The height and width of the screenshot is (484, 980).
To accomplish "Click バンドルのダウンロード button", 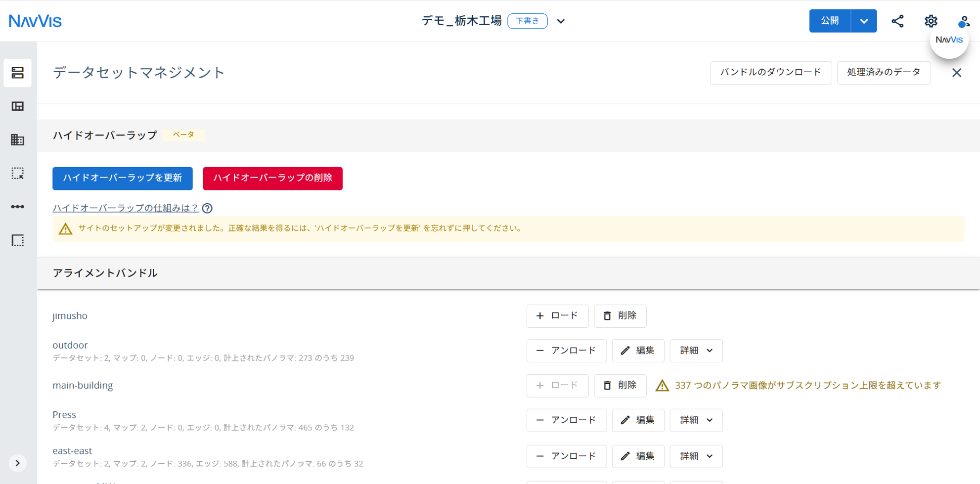I will [x=771, y=73].
